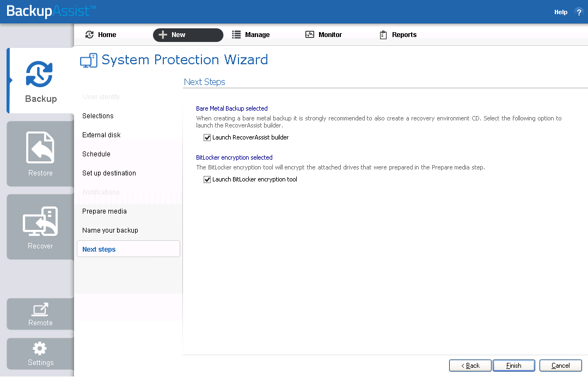This screenshot has height=377, width=588.
Task: Select the Selections wizard step
Action: [x=98, y=116]
